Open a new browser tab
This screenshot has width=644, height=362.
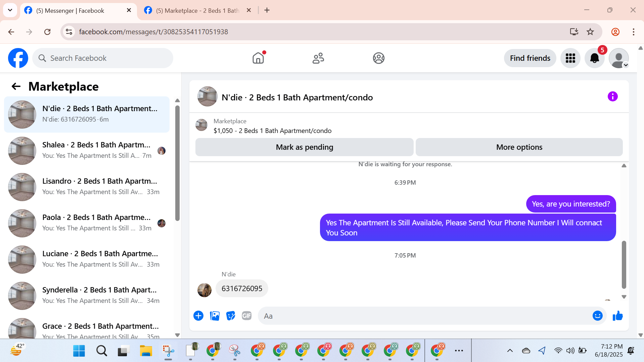point(267,10)
